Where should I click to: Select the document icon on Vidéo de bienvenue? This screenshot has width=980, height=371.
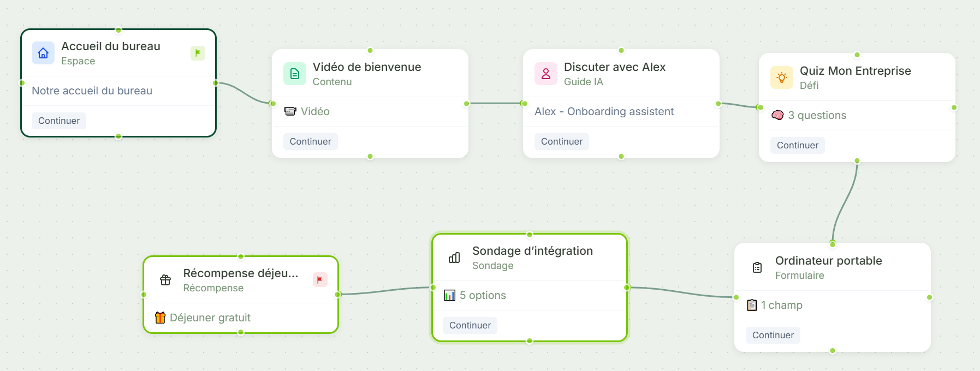point(294,73)
